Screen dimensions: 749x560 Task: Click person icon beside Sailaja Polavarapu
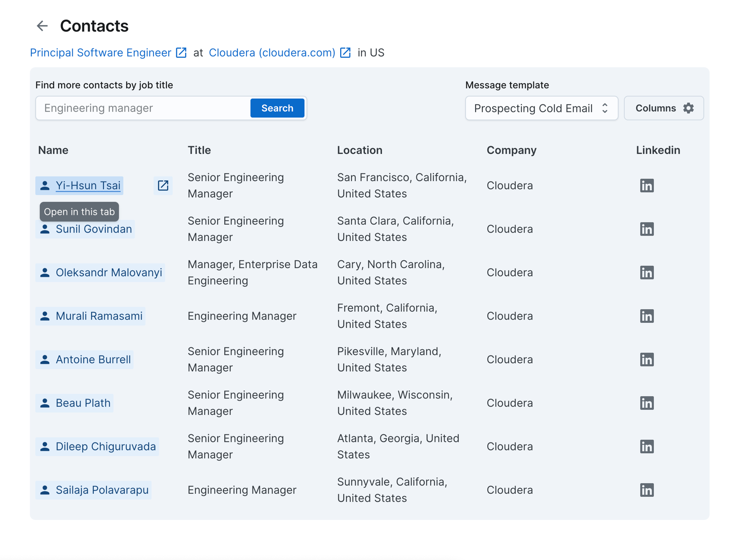[45, 490]
